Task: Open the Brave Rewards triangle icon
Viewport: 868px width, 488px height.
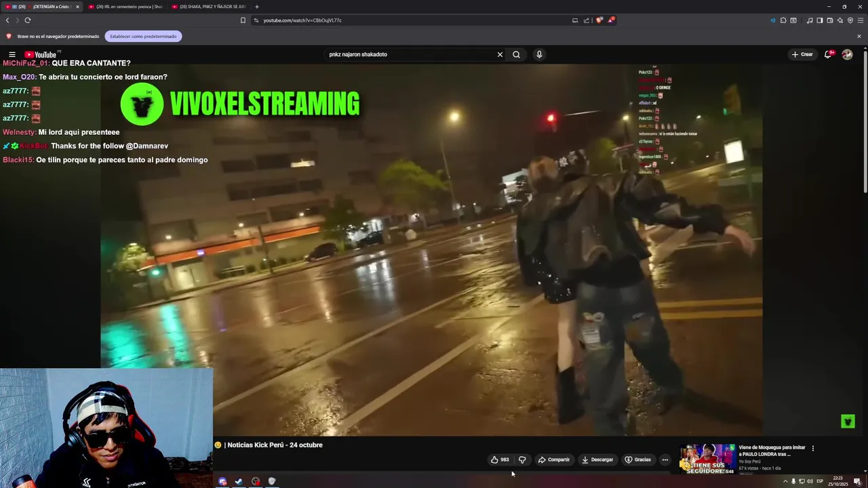Action: point(611,20)
